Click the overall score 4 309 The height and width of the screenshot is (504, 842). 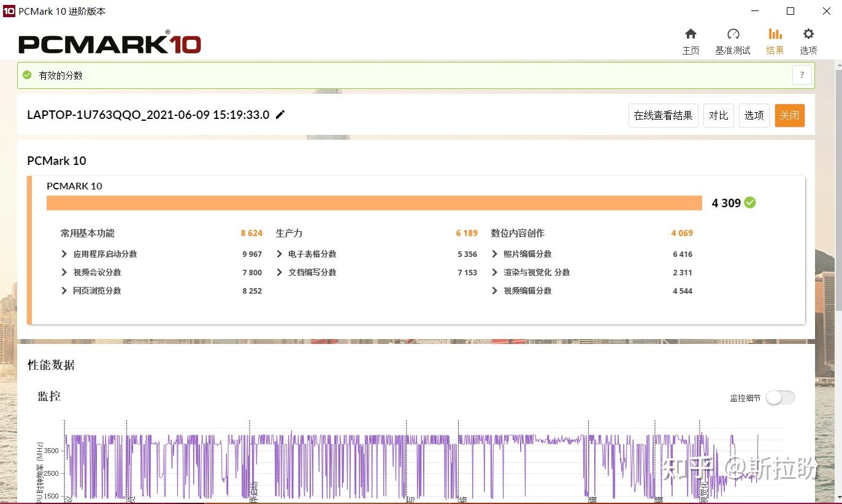[726, 203]
